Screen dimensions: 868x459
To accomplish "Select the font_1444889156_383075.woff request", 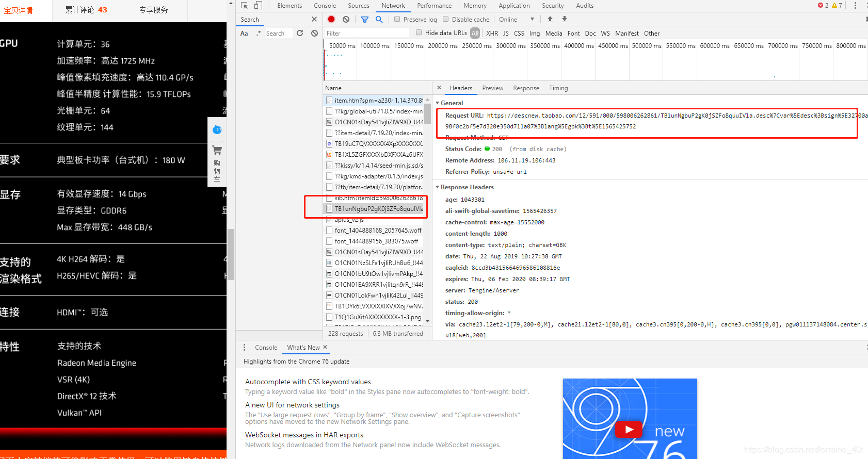I will coord(374,241).
